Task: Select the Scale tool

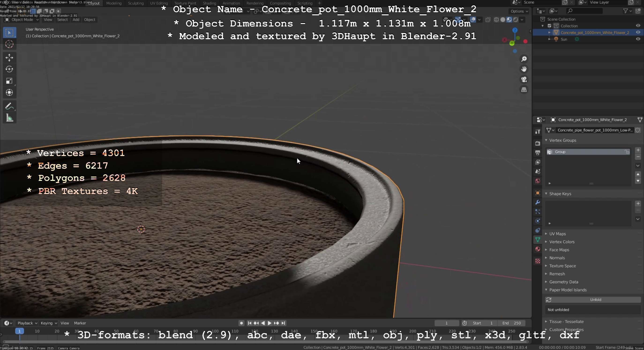Action: coord(10,81)
